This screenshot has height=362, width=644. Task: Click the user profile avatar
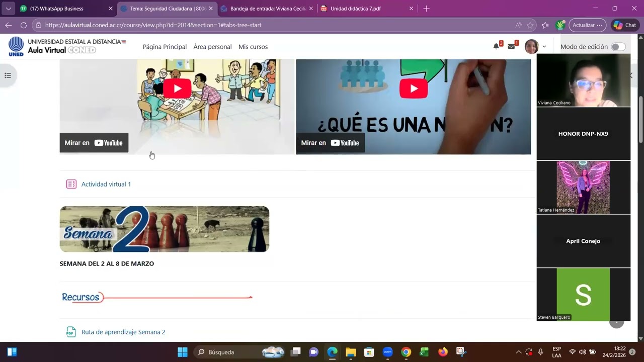pos(531,47)
